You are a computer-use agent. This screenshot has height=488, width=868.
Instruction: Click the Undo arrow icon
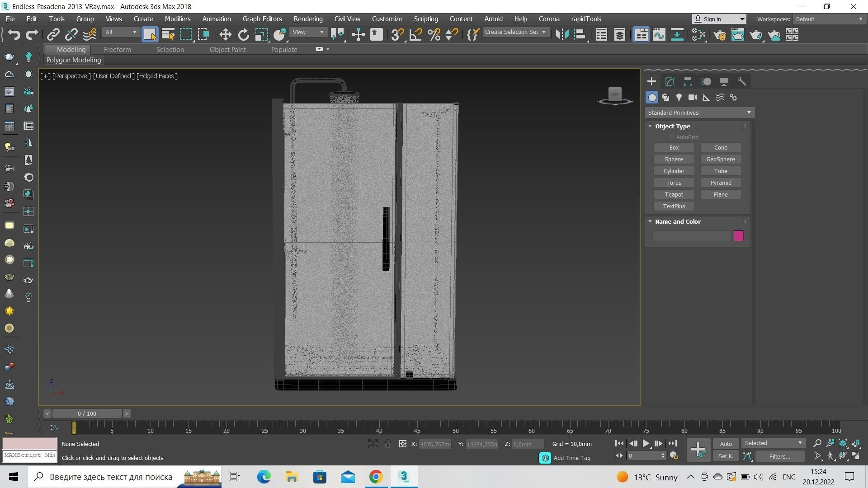click(x=14, y=35)
